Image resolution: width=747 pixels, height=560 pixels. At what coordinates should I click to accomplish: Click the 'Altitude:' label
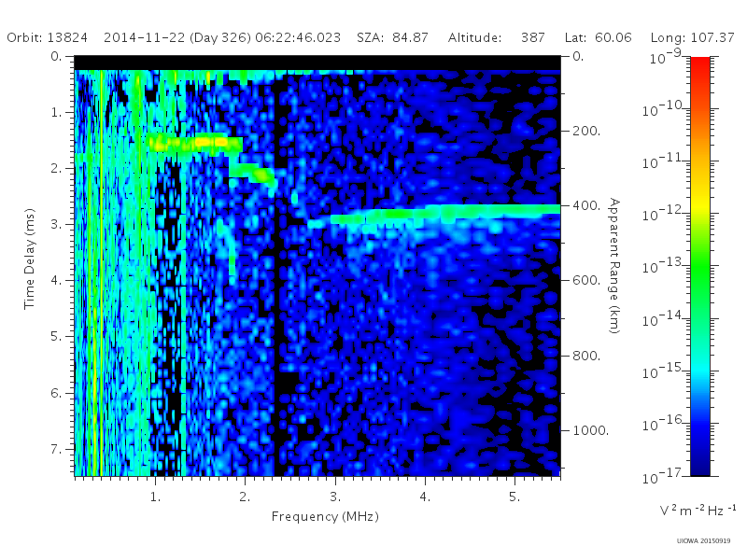click(474, 37)
